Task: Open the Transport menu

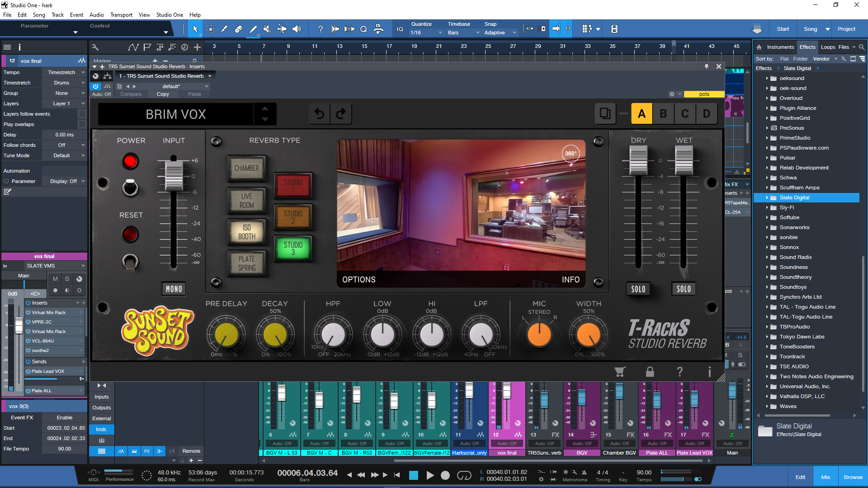Action: pyautogui.click(x=121, y=15)
